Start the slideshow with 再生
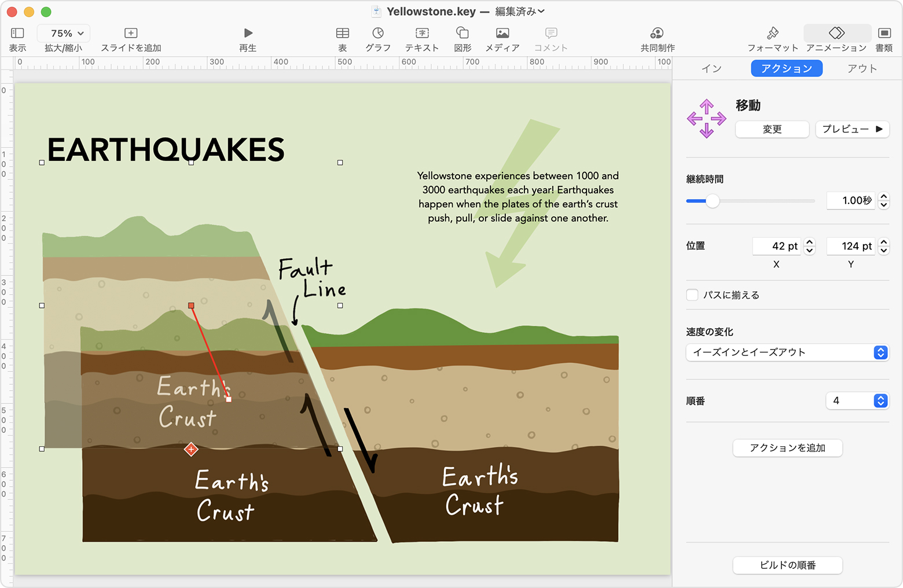Screen dimensions: 903x588 coord(248,33)
